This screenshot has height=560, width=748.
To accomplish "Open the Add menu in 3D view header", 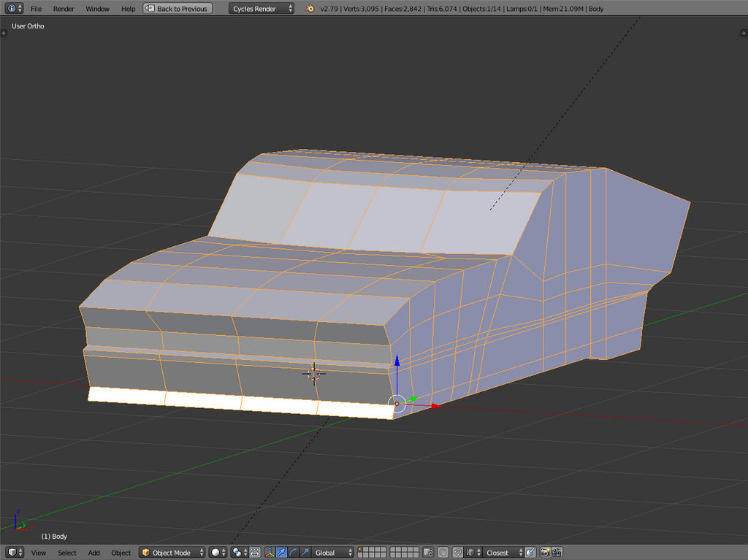I will [94, 553].
